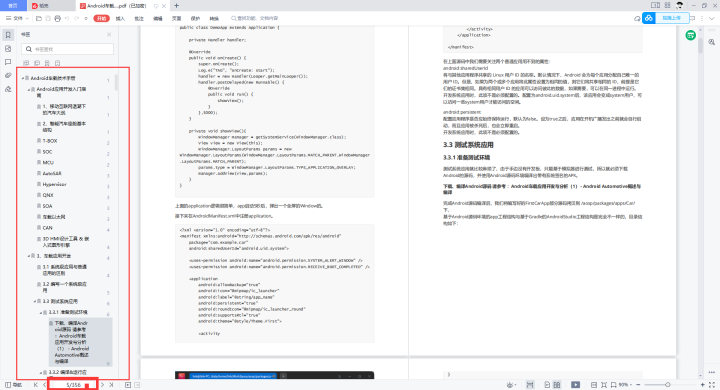Open the 文件 file menu dropdown
This screenshot has width=720, height=390.
pos(17,18)
